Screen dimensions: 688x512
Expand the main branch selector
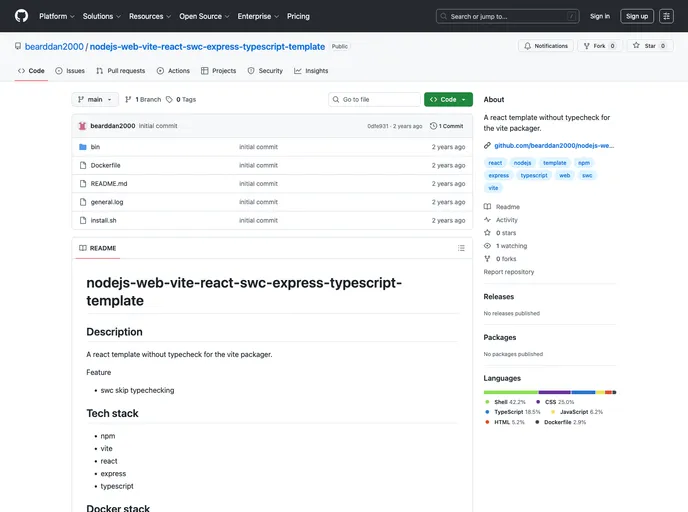pos(95,100)
